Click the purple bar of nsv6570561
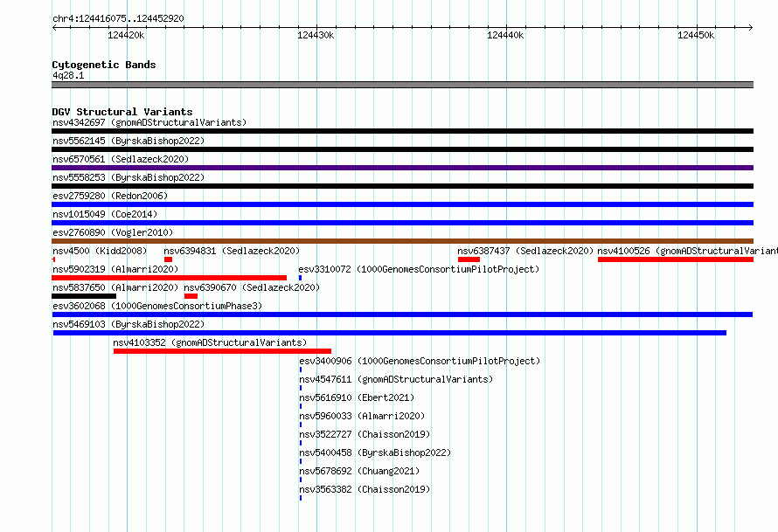This screenshot has width=778, height=532. (402, 168)
